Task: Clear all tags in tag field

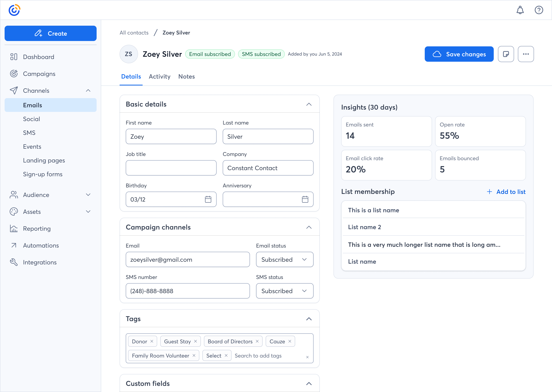Action: click(x=307, y=357)
